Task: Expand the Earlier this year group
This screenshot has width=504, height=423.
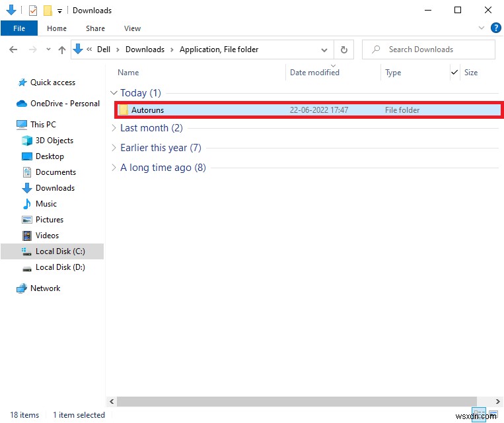Action: (114, 148)
